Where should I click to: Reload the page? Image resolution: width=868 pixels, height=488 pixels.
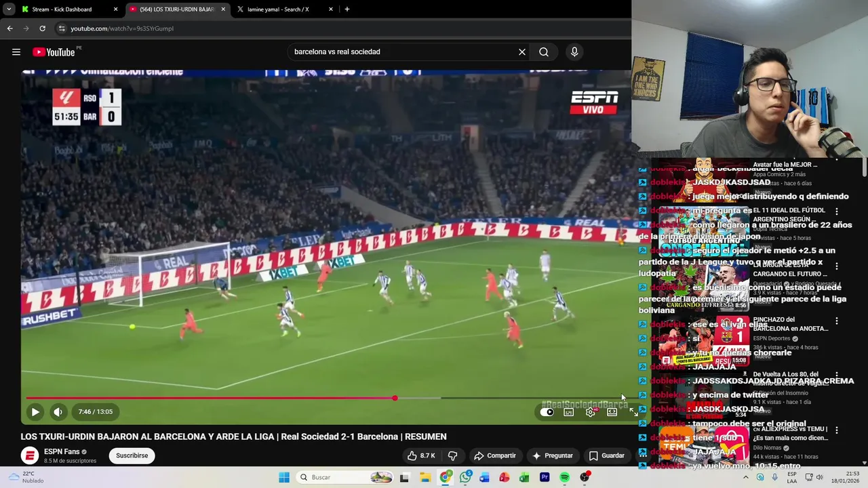(x=42, y=28)
